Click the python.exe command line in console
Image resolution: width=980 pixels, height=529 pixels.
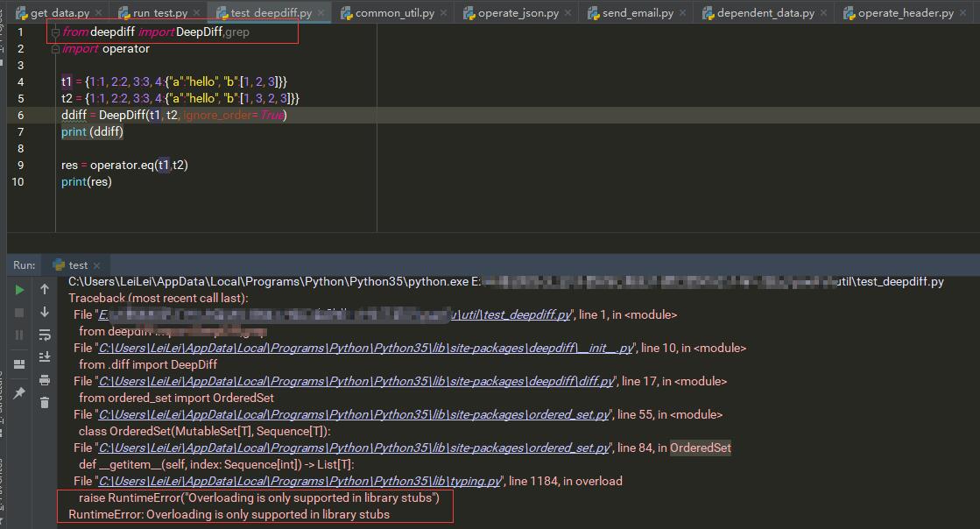[x=505, y=282]
